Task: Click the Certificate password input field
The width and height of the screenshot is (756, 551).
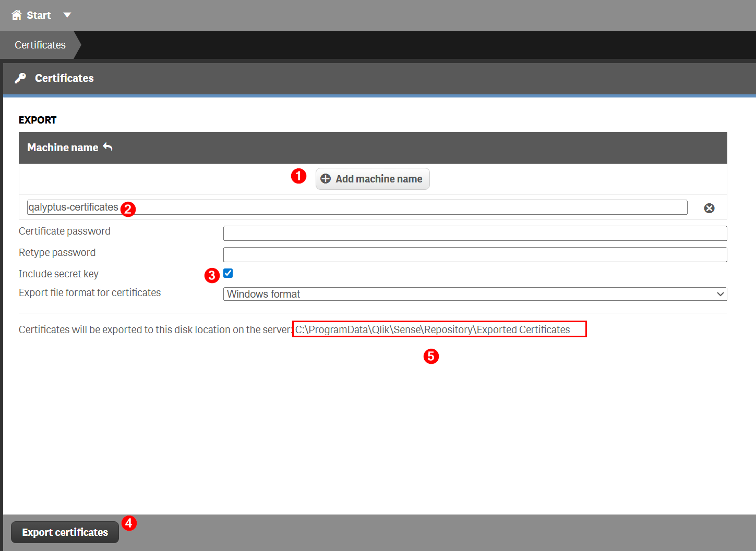Action: [x=475, y=233]
